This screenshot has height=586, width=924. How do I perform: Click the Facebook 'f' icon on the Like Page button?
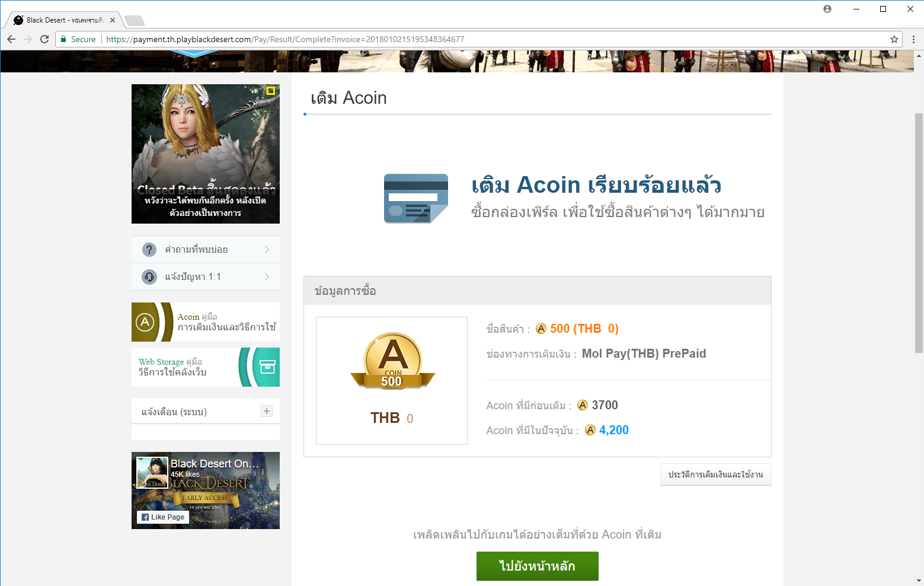(144, 517)
